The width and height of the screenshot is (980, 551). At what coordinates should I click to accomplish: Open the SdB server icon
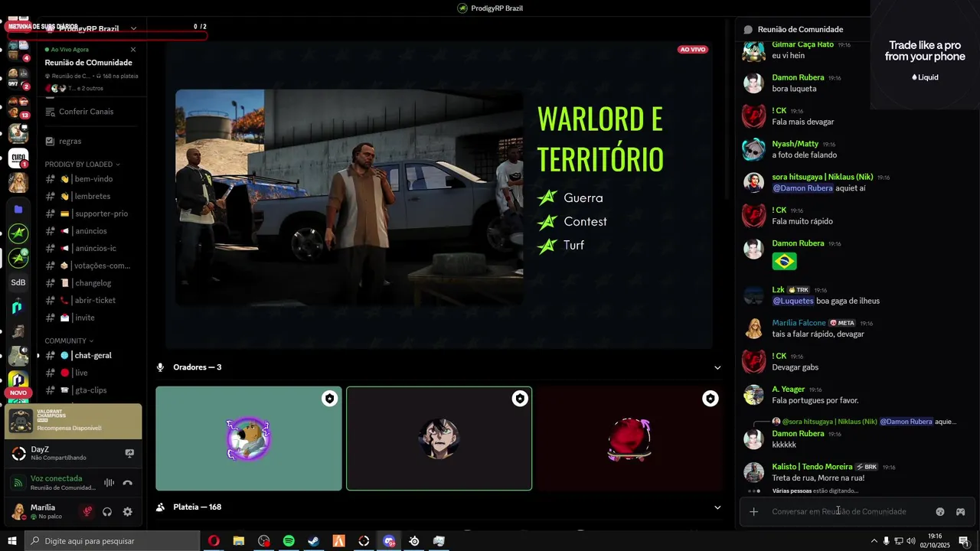pos(18,282)
